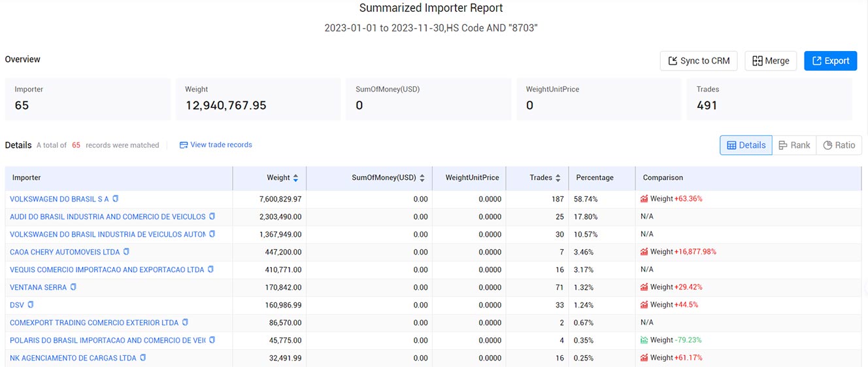Select the trades value 187
This screenshot has height=367, width=868.
(558, 199)
